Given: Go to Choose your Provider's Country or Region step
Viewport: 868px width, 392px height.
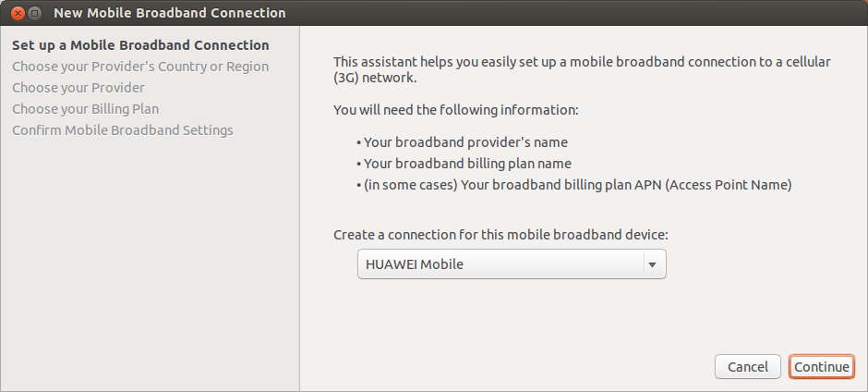Looking at the screenshot, I should (x=140, y=67).
